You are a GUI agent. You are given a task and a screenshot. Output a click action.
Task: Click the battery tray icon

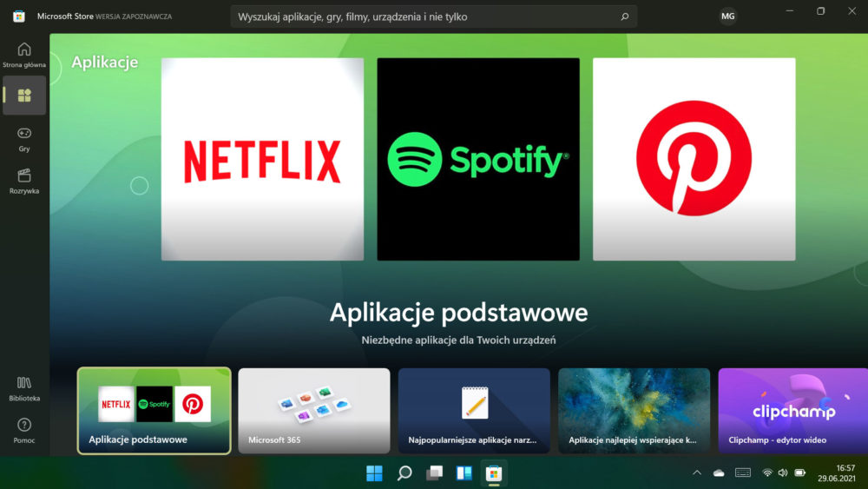pyautogui.click(x=800, y=472)
